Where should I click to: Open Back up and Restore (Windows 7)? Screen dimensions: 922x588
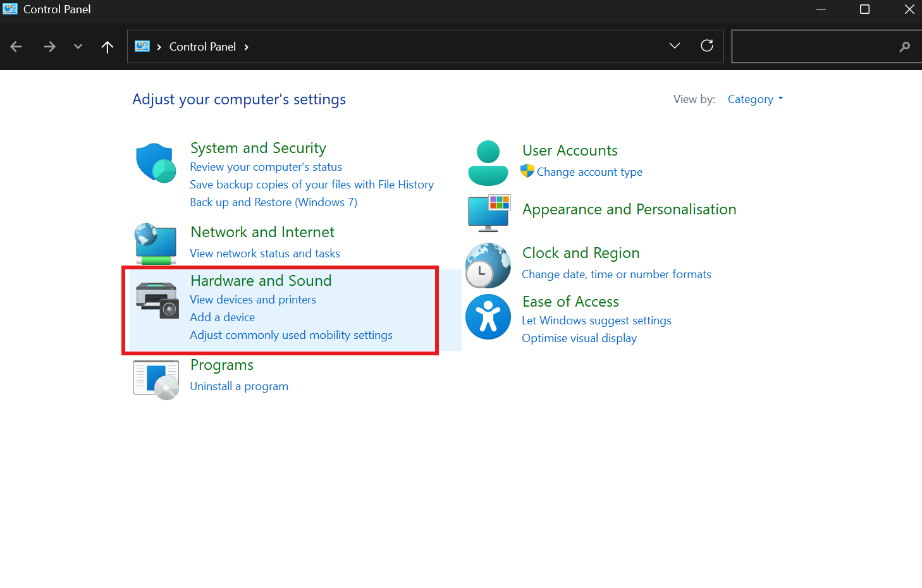(x=273, y=202)
